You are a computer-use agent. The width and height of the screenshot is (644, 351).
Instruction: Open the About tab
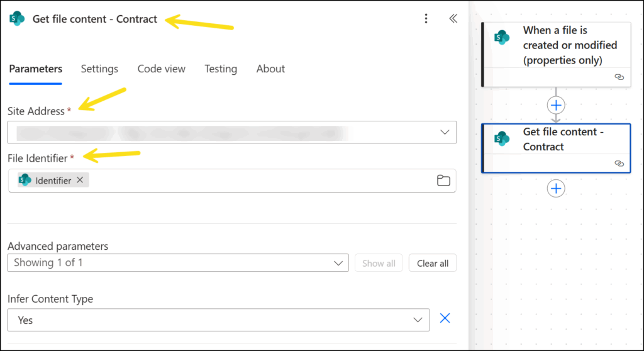270,69
